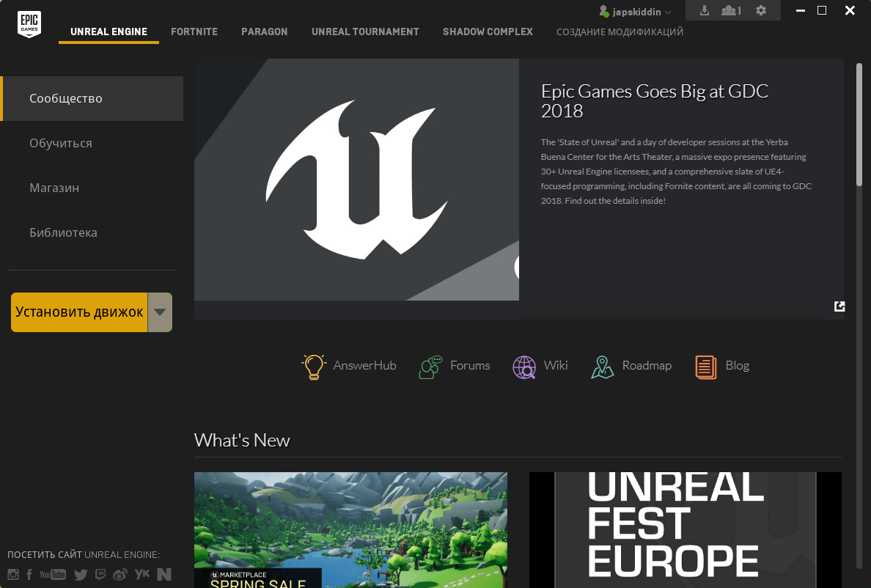The height and width of the screenshot is (588, 871).
Task: Open the downloads icon in top bar
Action: (x=705, y=10)
